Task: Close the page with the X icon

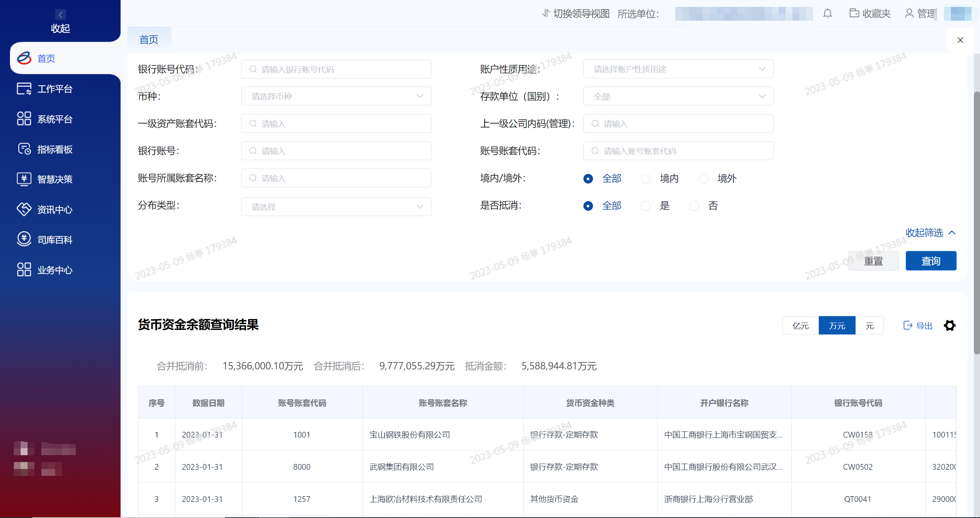Action: pyautogui.click(x=960, y=40)
